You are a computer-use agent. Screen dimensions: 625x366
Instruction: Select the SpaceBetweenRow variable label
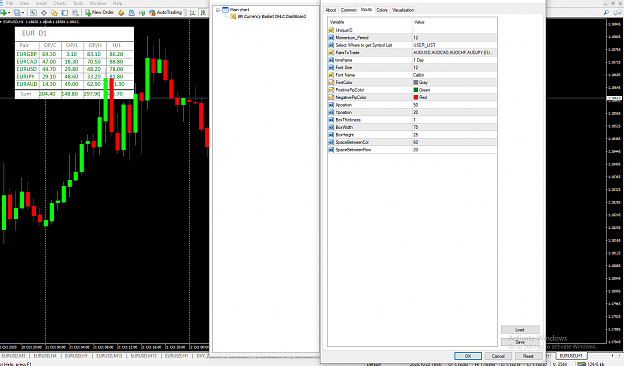coord(353,150)
